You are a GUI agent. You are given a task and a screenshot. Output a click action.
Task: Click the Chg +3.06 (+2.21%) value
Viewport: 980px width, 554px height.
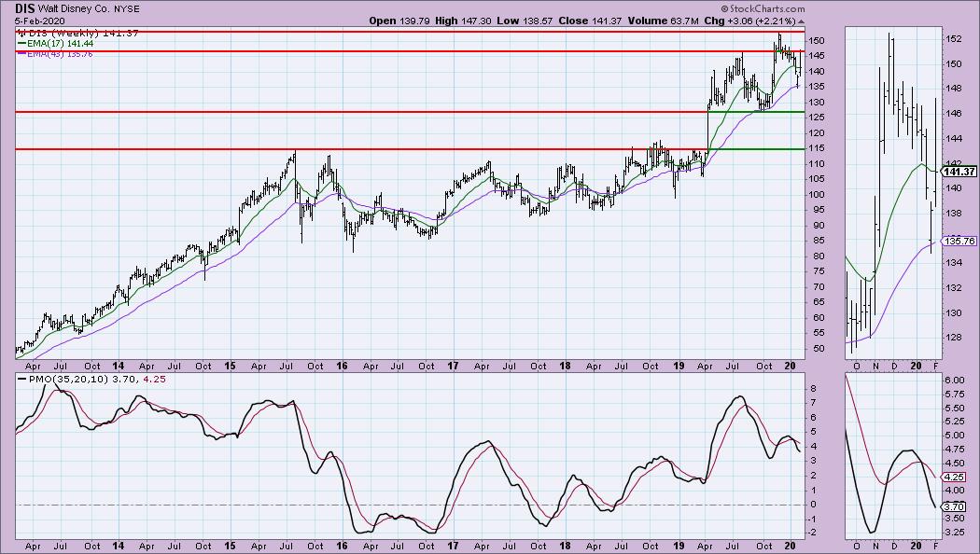pos(749,21)
